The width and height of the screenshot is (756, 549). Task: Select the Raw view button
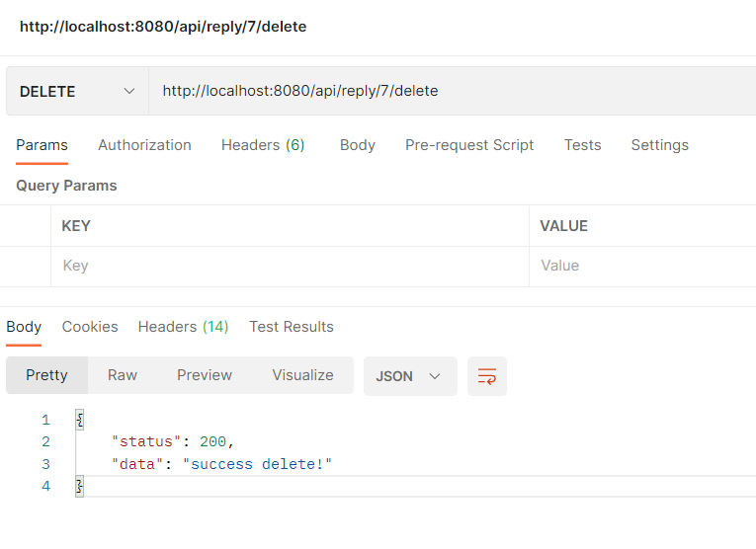coord(123,375)
